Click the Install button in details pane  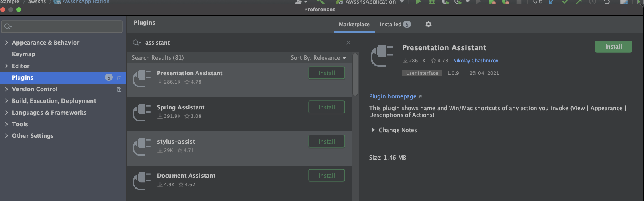pos(613,47)
